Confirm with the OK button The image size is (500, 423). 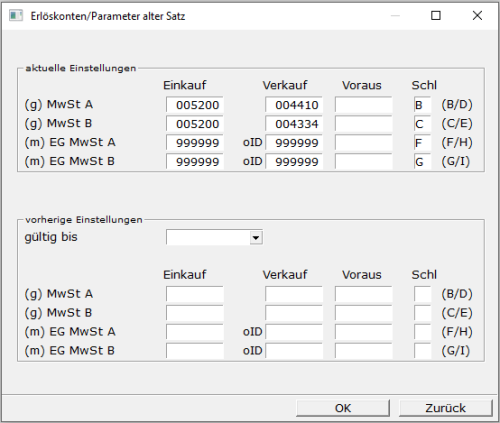click(x=343, y=408)
